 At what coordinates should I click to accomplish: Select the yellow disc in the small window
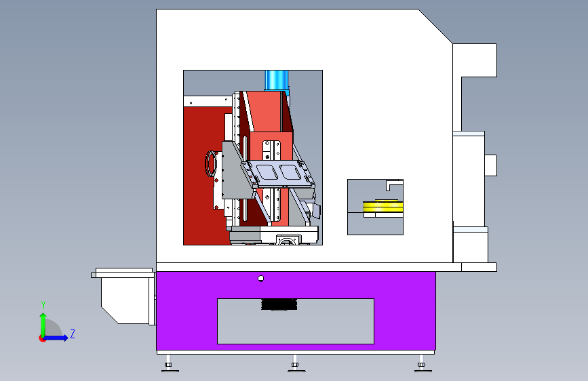(383, 207)
